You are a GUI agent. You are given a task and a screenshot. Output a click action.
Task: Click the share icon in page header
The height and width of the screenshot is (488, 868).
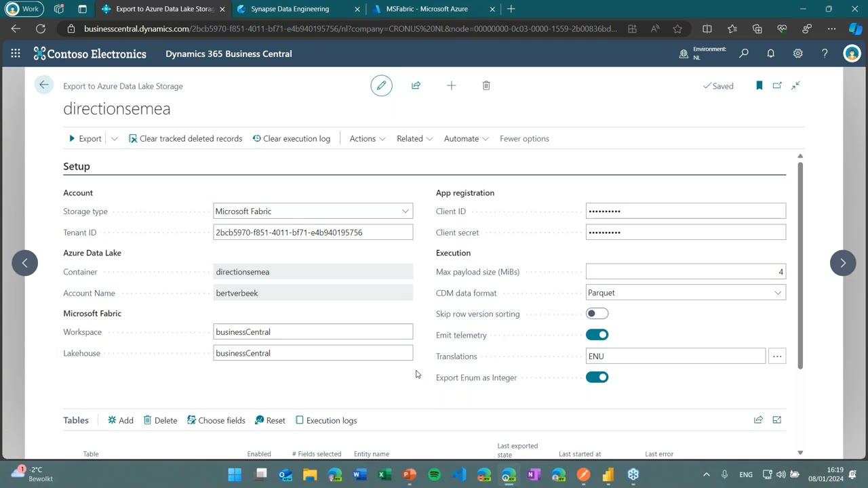(416, 85)
